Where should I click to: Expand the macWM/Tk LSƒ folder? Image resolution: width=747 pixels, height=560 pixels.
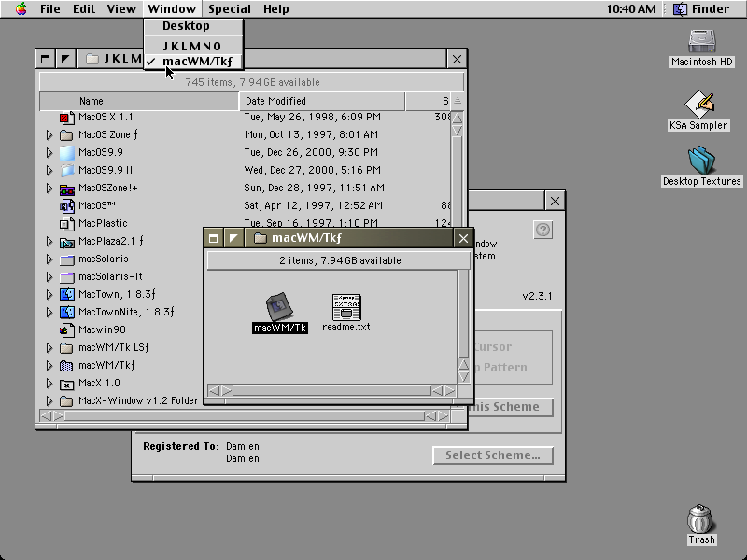49,347
